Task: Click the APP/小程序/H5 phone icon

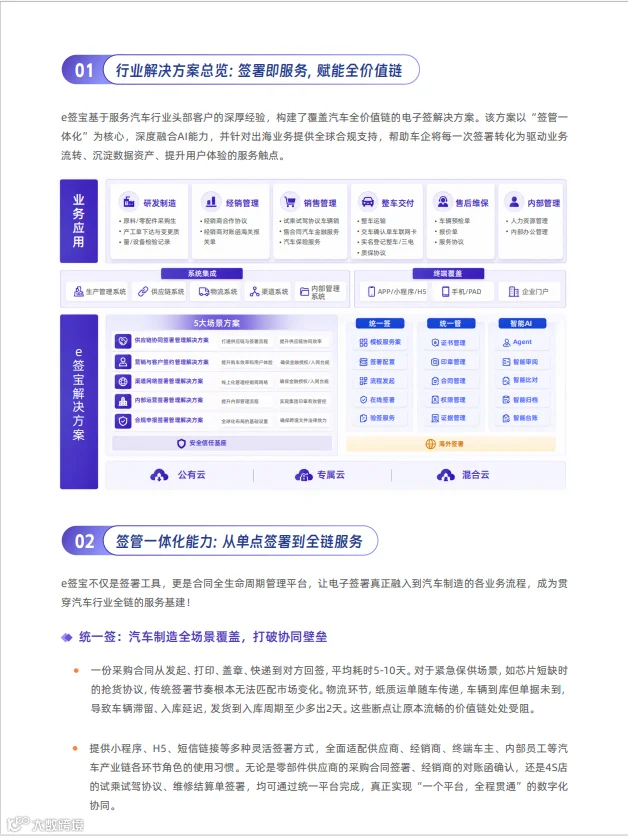Action: (371, 291)
